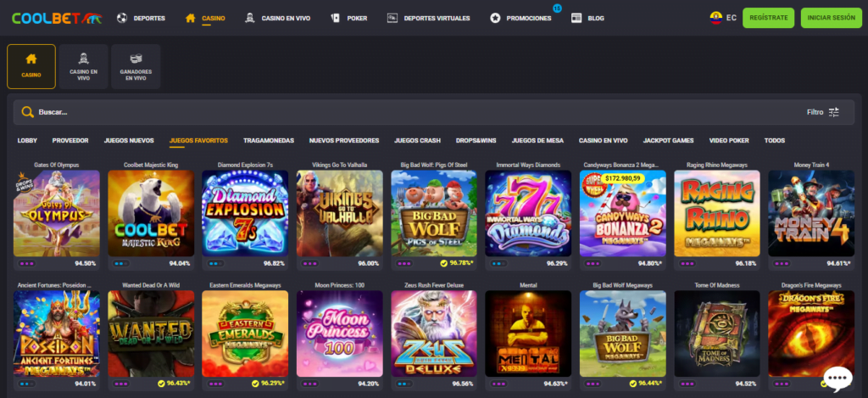This screenshot has width=868, height=398.
Task: Open the Casino en Vivo tile
Action: [x=84, y=66]
